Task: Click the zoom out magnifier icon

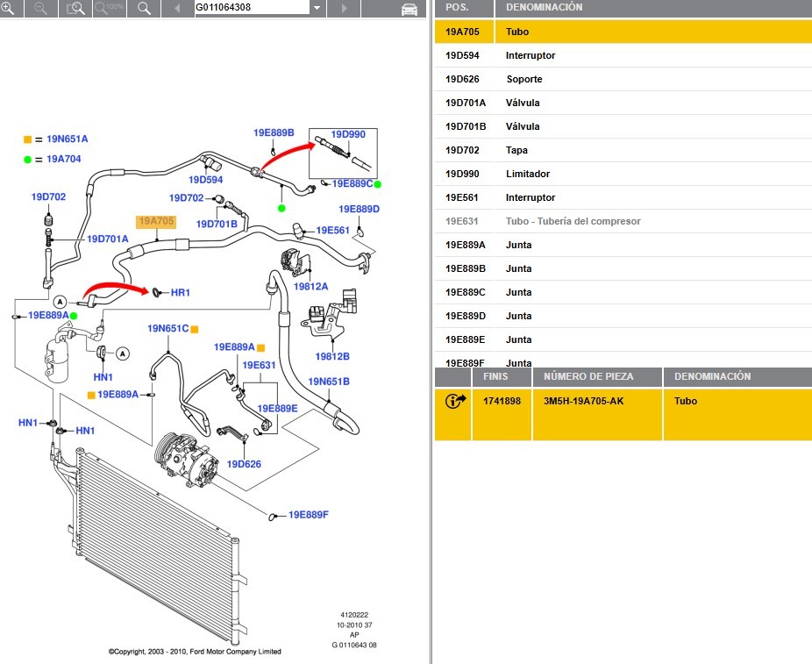Action: [40, 8]
